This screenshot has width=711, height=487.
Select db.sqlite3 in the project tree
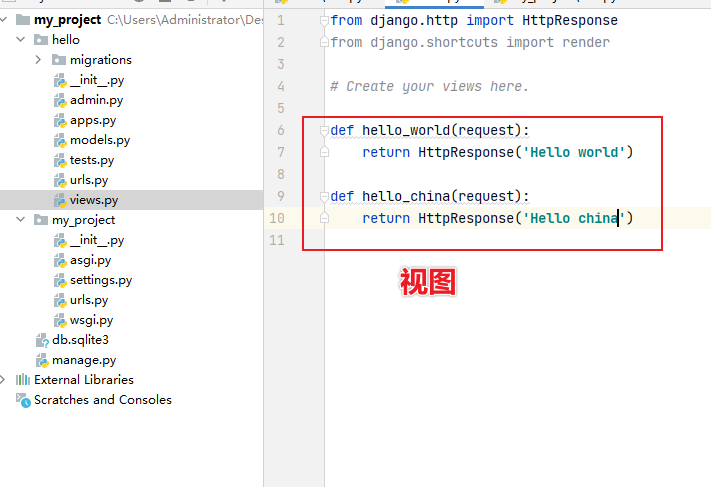point(80,340)
